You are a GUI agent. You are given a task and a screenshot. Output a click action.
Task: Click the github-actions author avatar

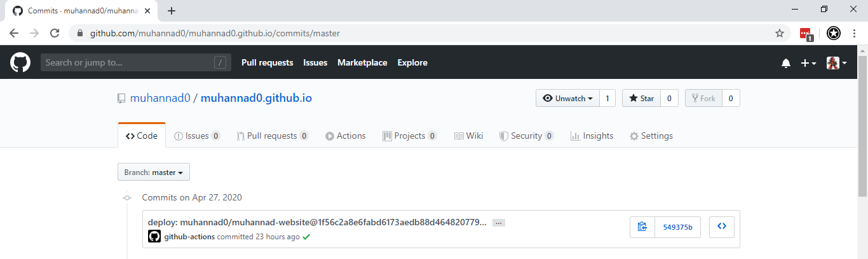coord(154,237)
